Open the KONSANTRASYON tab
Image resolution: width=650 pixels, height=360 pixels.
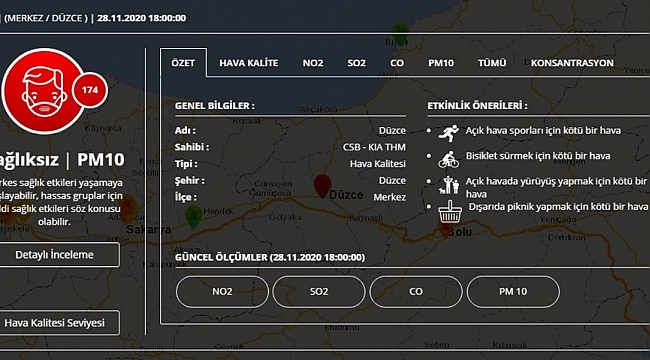[x=572, y=63]
